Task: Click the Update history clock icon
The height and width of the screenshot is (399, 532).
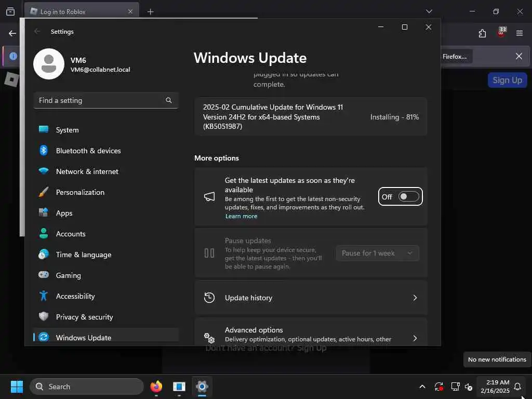Action: pyautogui.click(x=209, y=298)
